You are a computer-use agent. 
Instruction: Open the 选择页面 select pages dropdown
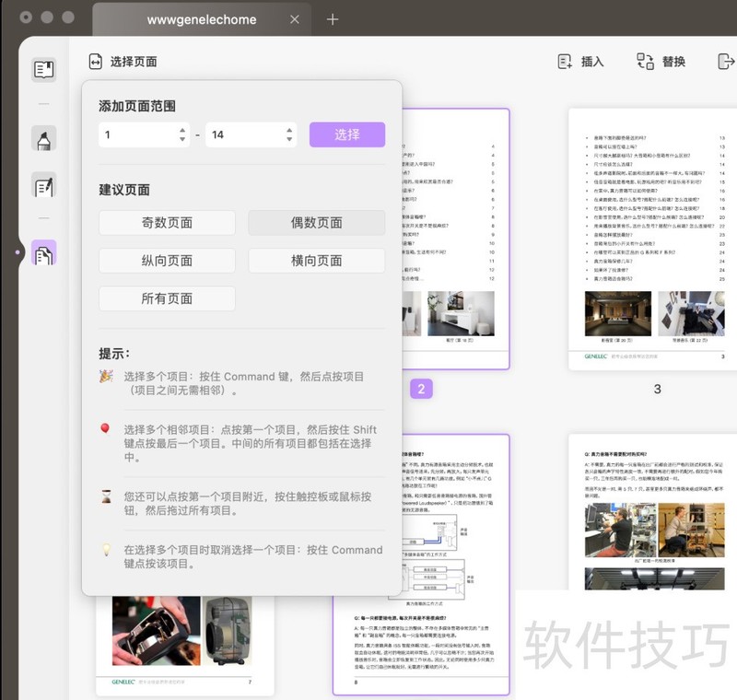(123, 62)
